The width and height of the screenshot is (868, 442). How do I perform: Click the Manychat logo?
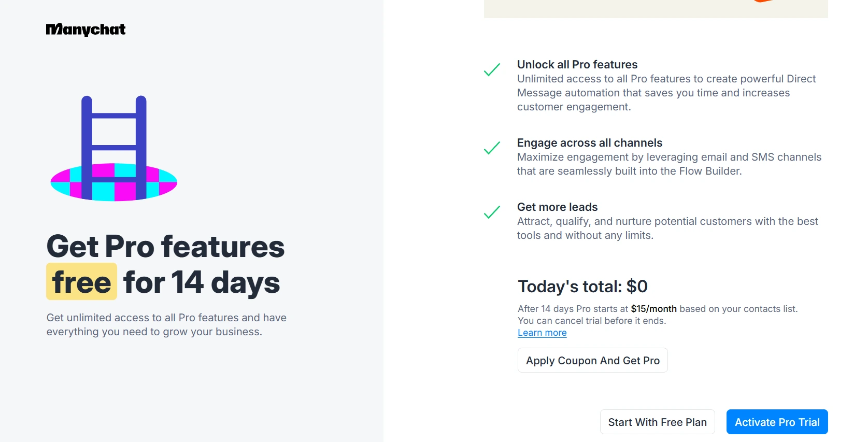click(x=86, y=30)
